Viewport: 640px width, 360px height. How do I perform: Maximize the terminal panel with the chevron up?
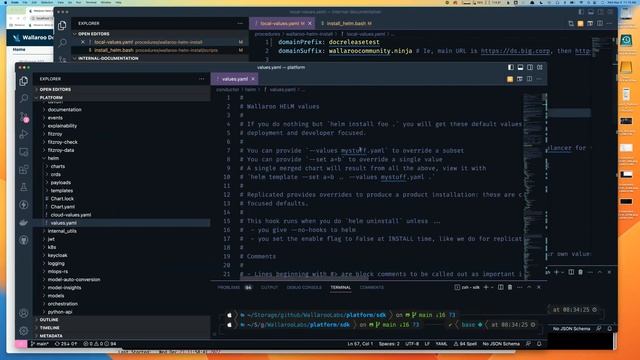click(529, 287)
